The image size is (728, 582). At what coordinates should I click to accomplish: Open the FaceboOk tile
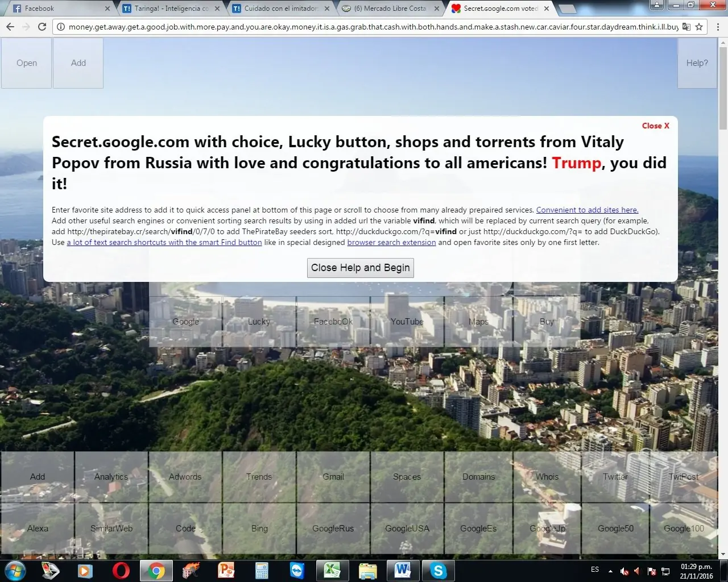333,322
